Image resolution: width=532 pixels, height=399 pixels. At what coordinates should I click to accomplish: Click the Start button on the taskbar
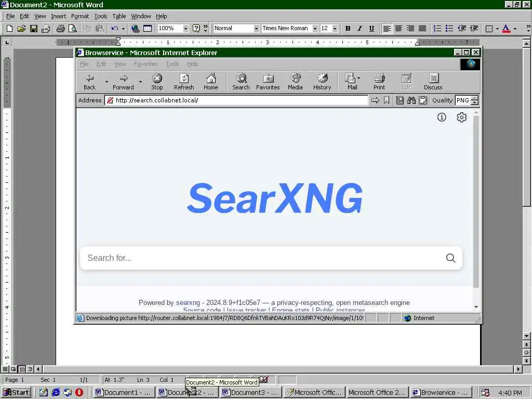(16, 392)
